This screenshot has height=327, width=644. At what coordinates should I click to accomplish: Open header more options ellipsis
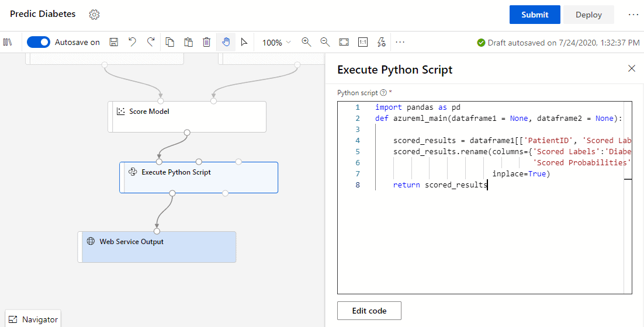click(x=633, y=15)
